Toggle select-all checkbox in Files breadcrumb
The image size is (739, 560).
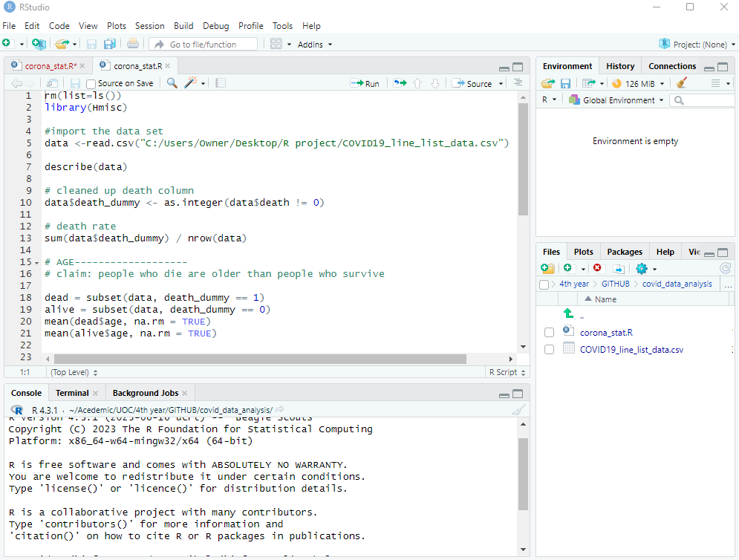coord(544,284)
